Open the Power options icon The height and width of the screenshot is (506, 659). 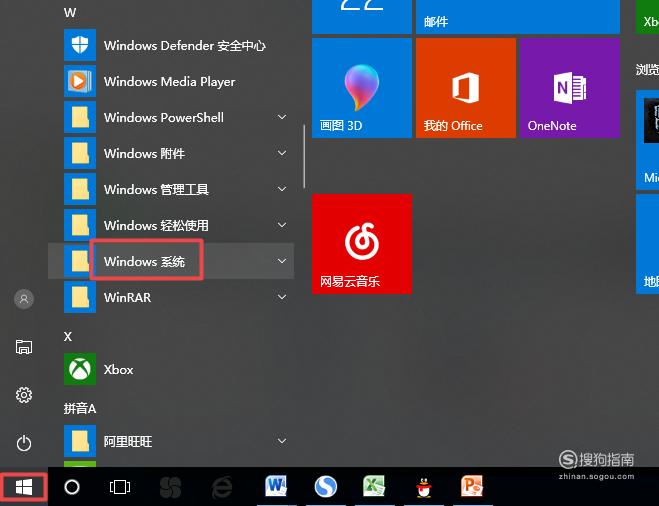tap(24, 443)
